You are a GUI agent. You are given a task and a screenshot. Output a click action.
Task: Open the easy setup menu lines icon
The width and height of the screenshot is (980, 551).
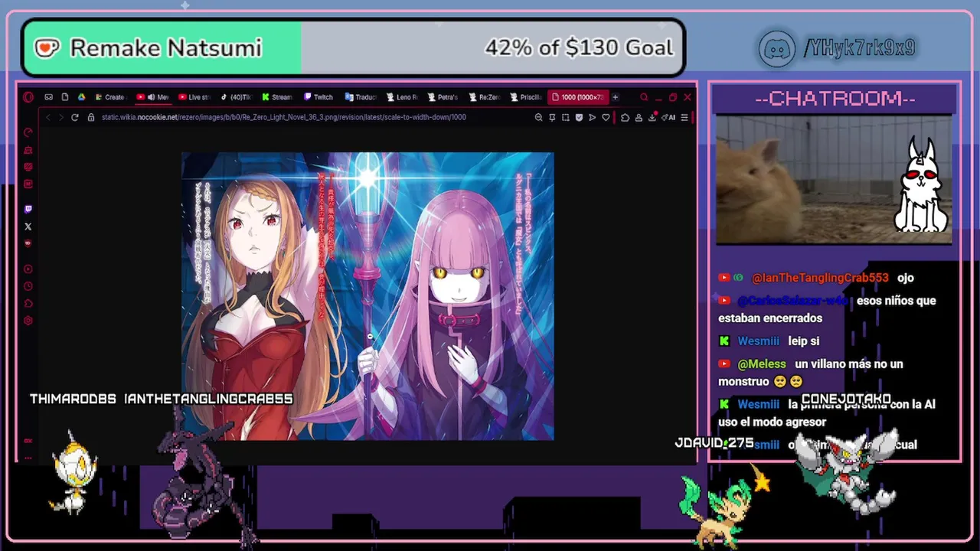click(684, 117)
